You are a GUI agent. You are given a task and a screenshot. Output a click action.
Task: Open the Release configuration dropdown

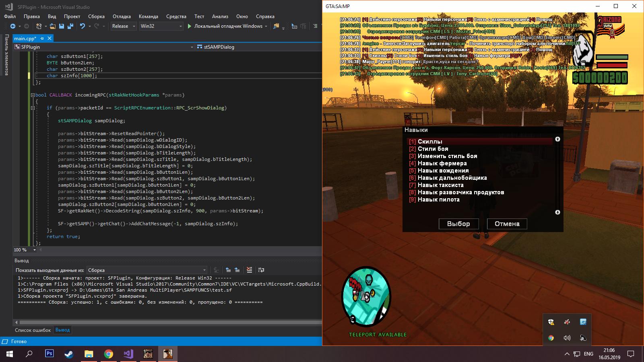124,26
